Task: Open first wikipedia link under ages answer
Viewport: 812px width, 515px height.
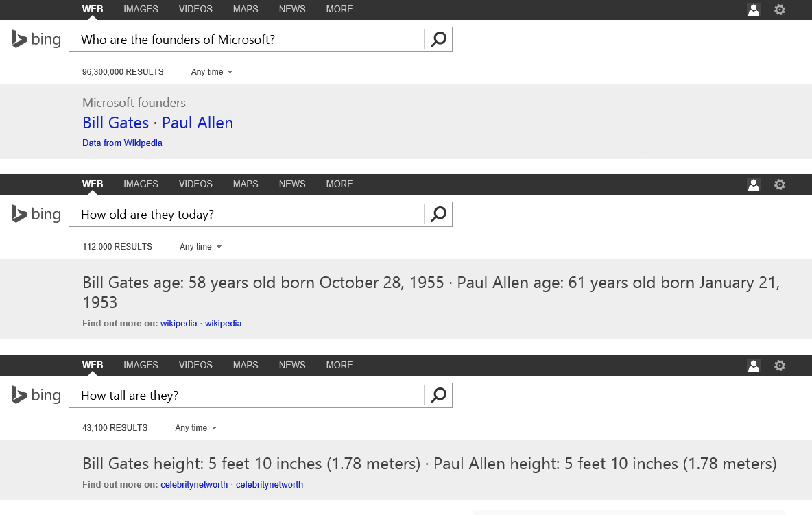Action: 179,324
